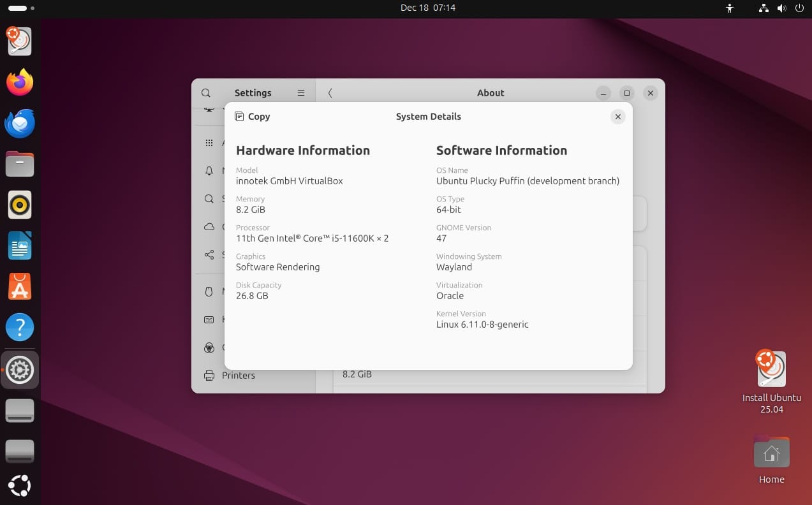Screen dimensions: 812x505
Task: Click the Apps grid icon in sidebar
Action: tap(209, 142)
